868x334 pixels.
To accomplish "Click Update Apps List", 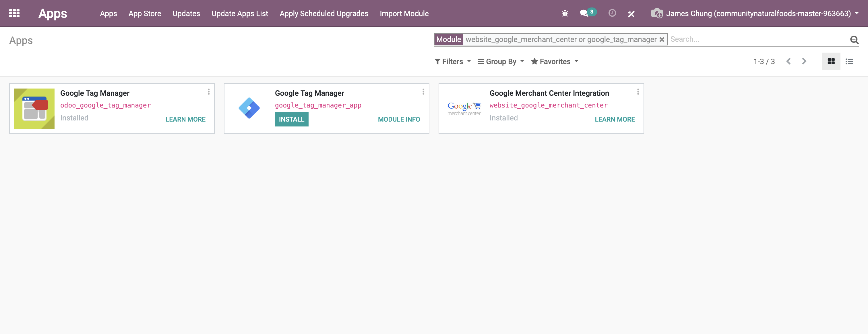I will (x=240, y=14).
